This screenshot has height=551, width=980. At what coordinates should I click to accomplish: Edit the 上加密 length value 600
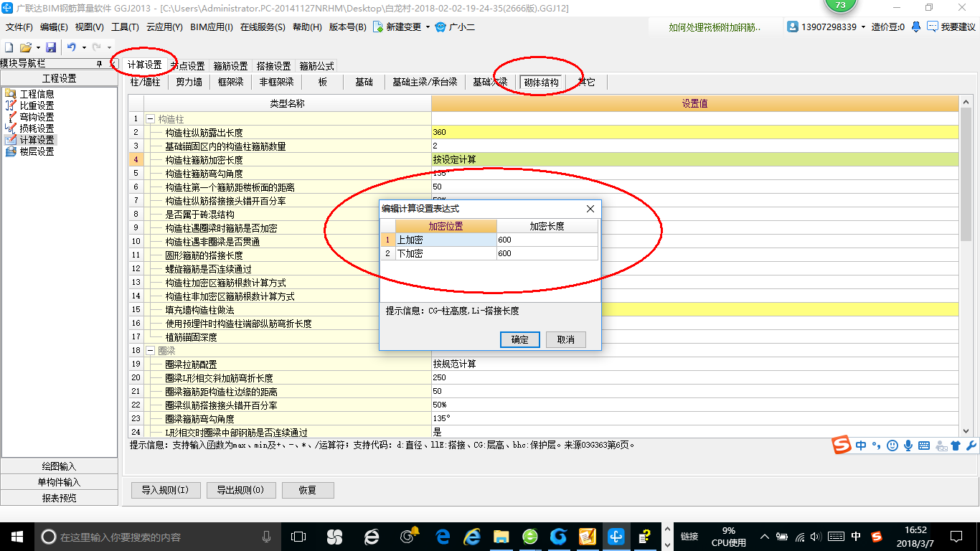pos(547,240)
